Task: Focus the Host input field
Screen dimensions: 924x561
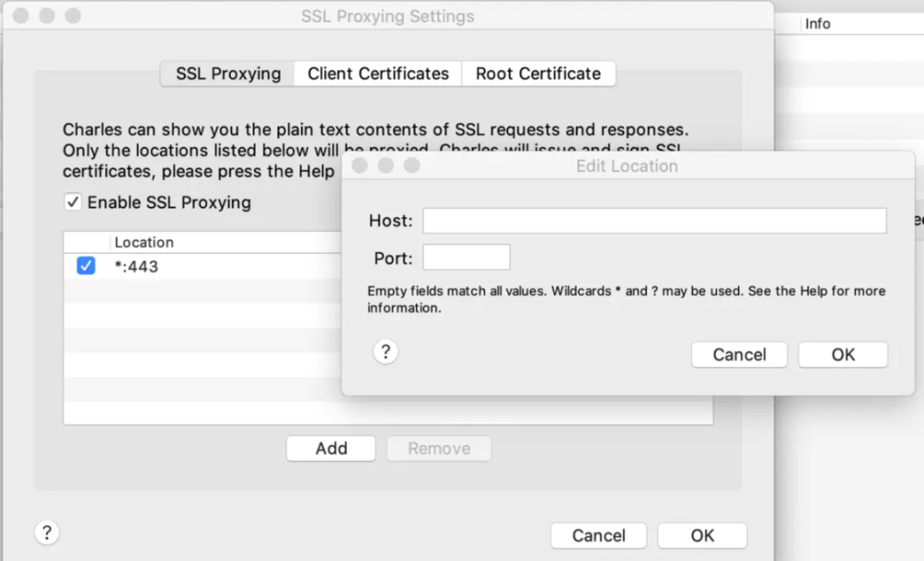Action: pos(654,220)
